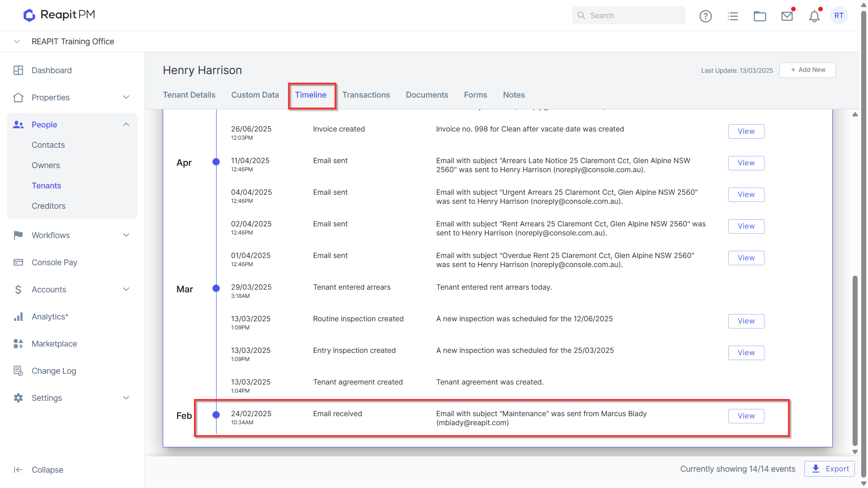This screenshot has width=868, height=488.
Task: Click the Search input field
Action: pyautogui.click(x=628, y=15)
